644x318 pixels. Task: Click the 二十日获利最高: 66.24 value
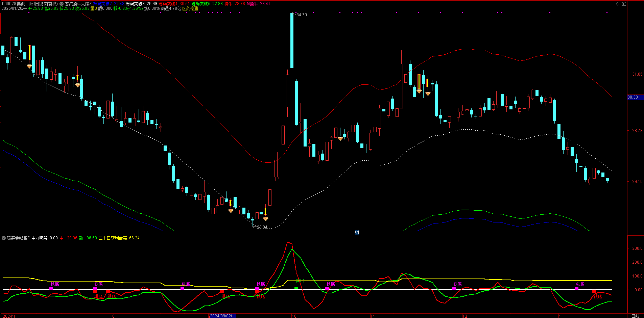119,238
